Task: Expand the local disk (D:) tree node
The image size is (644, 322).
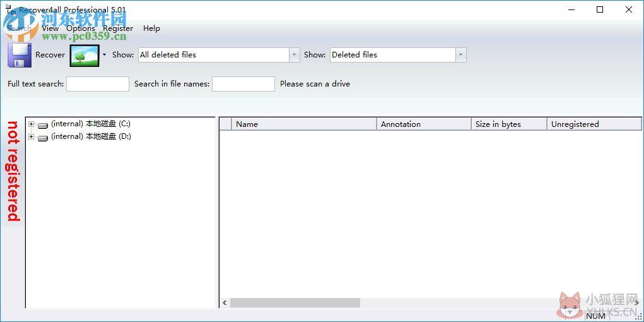Action: [x=31, y=137]
